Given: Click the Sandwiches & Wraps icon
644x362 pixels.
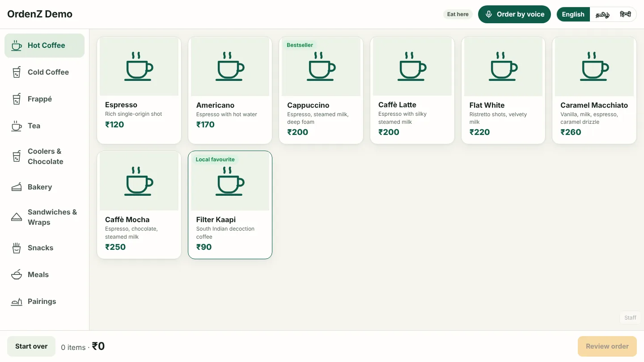Looking at the screenshot, I should pos(17,217).
